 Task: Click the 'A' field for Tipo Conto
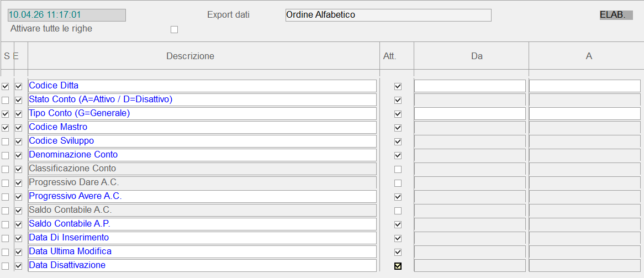pyautogui.click(x=585, y=113)
